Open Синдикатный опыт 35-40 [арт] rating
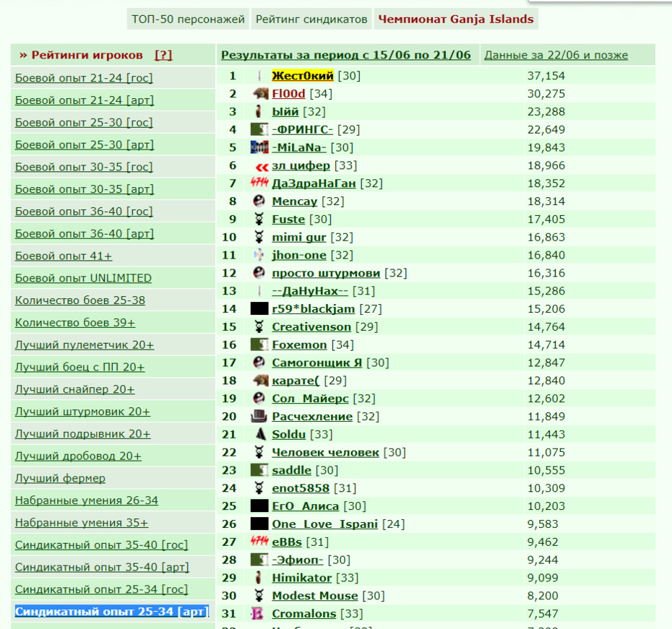 (x=102, y=568)
